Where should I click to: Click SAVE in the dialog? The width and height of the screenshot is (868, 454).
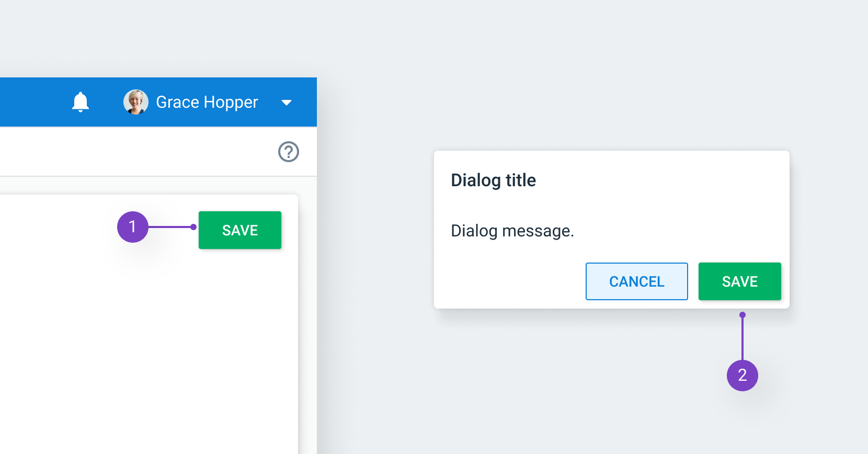pyautogui.click(x=740, y=281)
